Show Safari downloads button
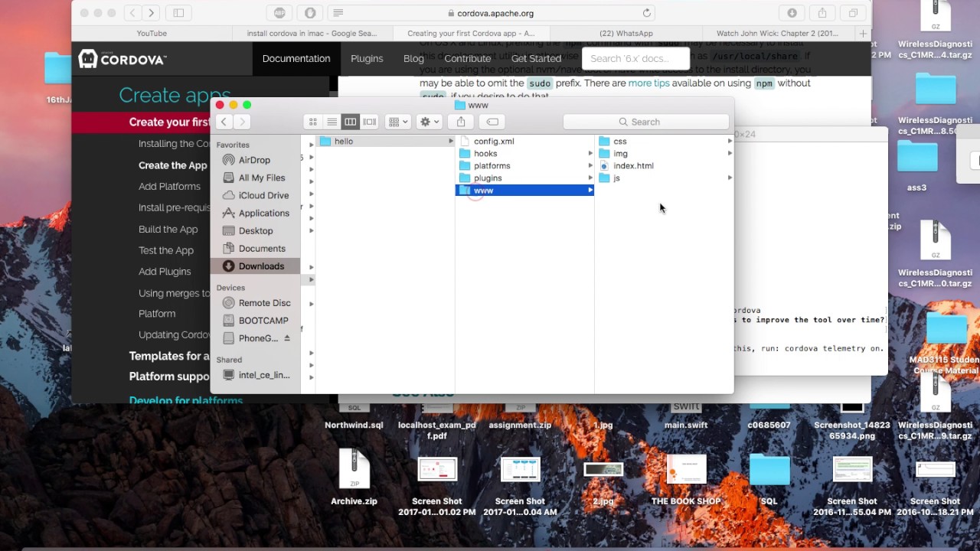The image size is (980, 551). coord(792,13)
